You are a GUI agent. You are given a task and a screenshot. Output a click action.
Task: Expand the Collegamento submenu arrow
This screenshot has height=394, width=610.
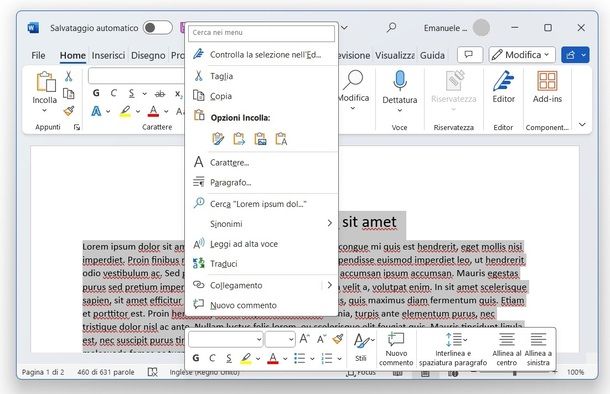(330, 285)
